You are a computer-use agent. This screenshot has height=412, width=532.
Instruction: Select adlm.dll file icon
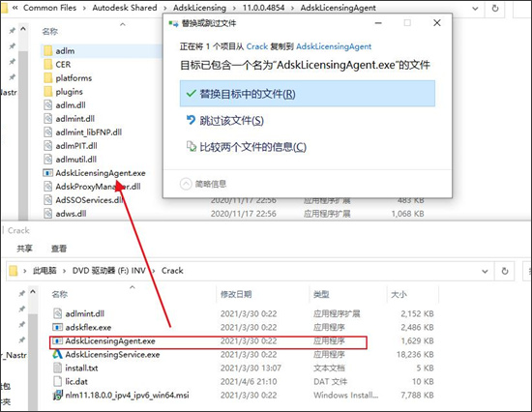pos(47,105)
